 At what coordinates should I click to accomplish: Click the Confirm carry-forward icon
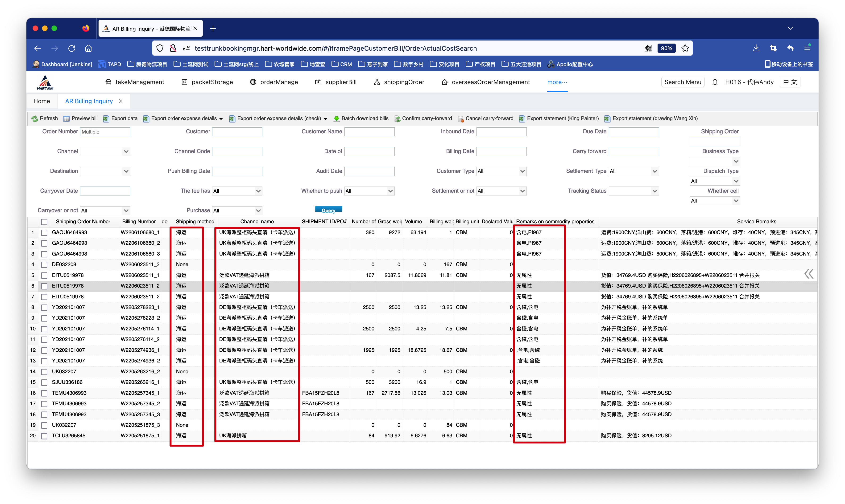click(x=397, y=118)
